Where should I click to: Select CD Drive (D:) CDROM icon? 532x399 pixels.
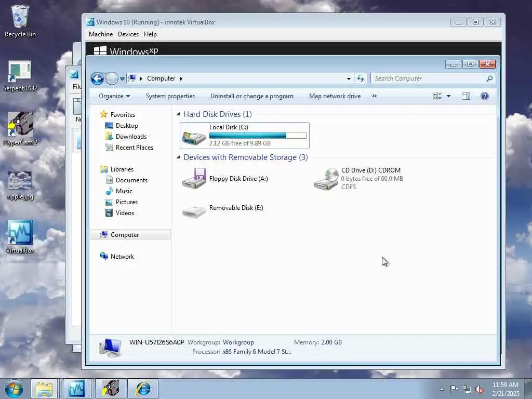pyautogui.click(x=326, y=179)
